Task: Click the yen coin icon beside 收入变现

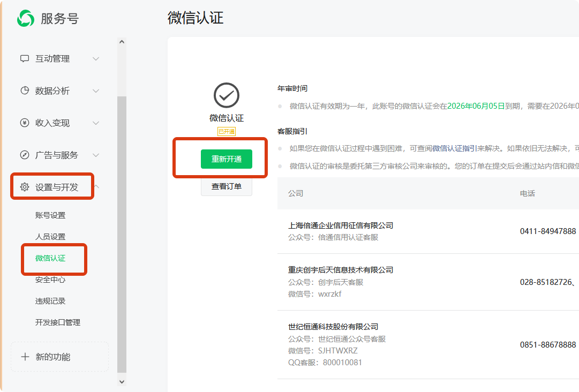Action: click(25, 123)
